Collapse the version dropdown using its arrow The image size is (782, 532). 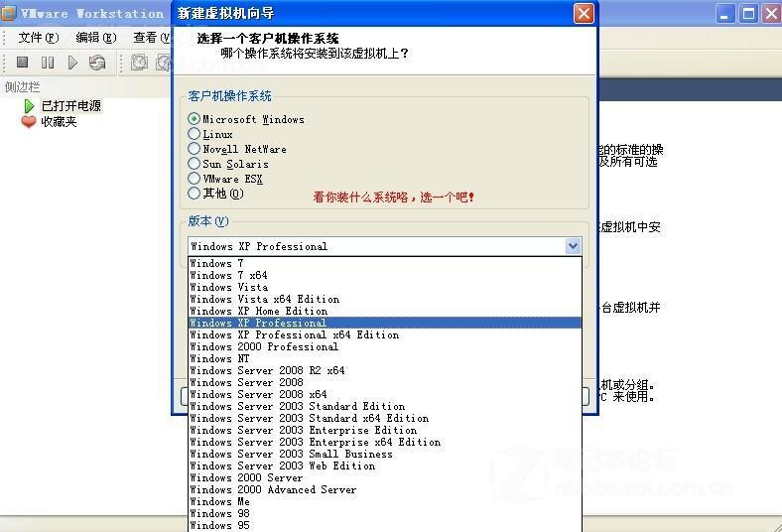[573, 246]
